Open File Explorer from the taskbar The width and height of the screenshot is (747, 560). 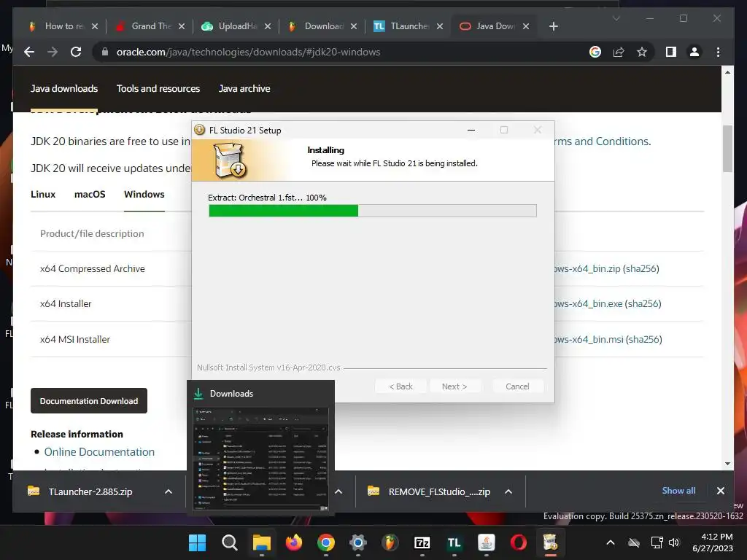coord(262,542)
